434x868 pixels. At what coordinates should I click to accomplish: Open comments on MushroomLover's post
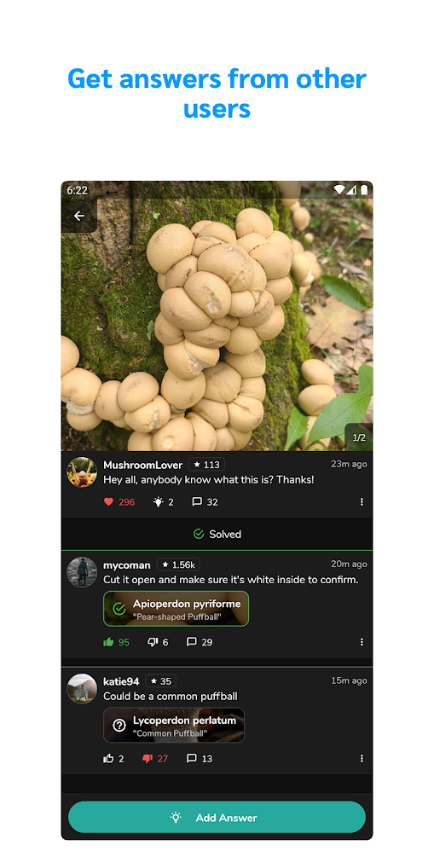tap(197, 502)
